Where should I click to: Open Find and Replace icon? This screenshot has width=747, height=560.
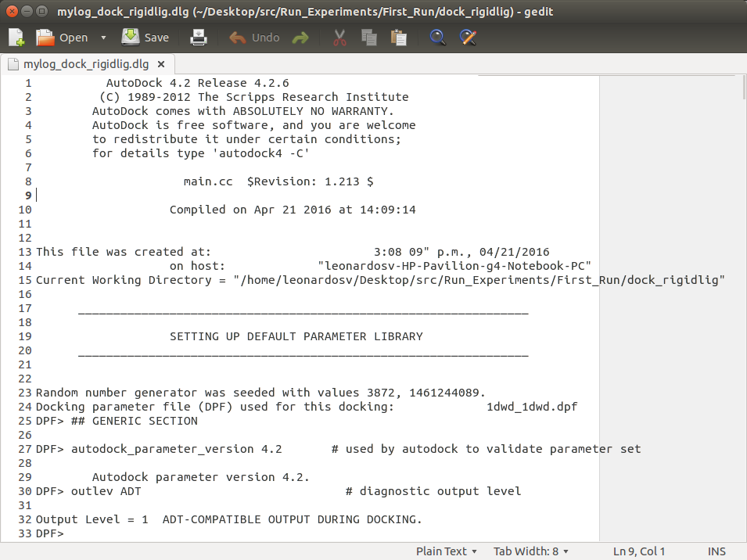tap(468, 37)
